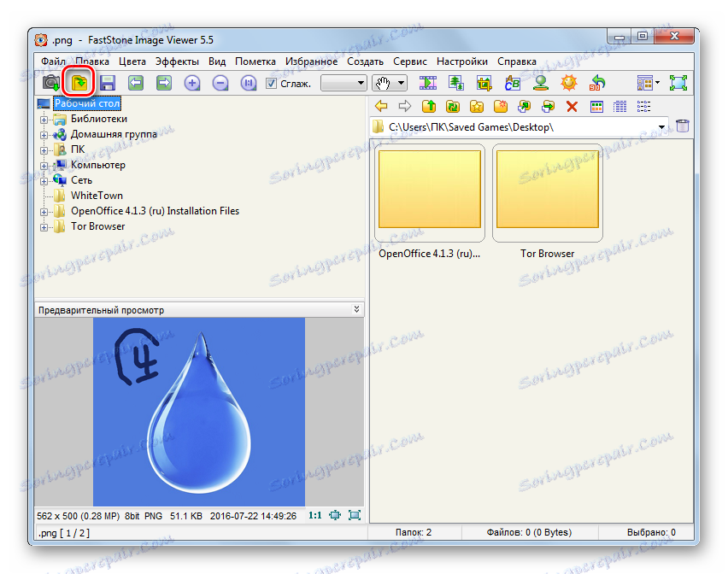Go to the previous image
Screen dimensions: 728x574
pyautogui.click(x=136, y=83)
